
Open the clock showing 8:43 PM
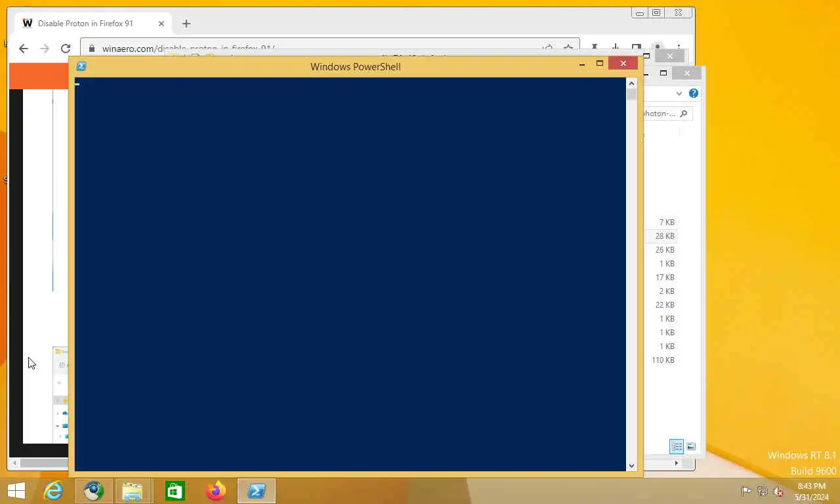pyautogui.click(x=812, y=492)
